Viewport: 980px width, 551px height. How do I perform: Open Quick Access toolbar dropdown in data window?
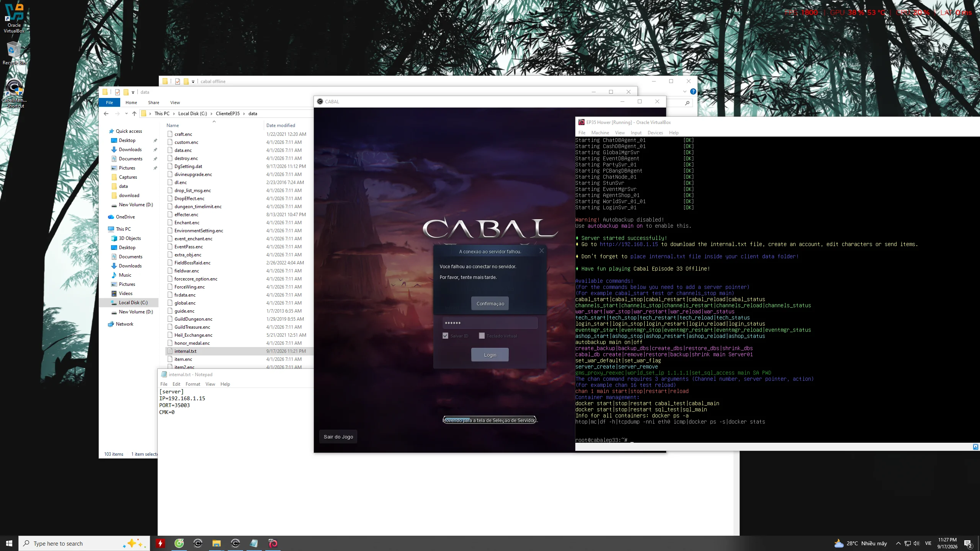click(x=133, y=92)
